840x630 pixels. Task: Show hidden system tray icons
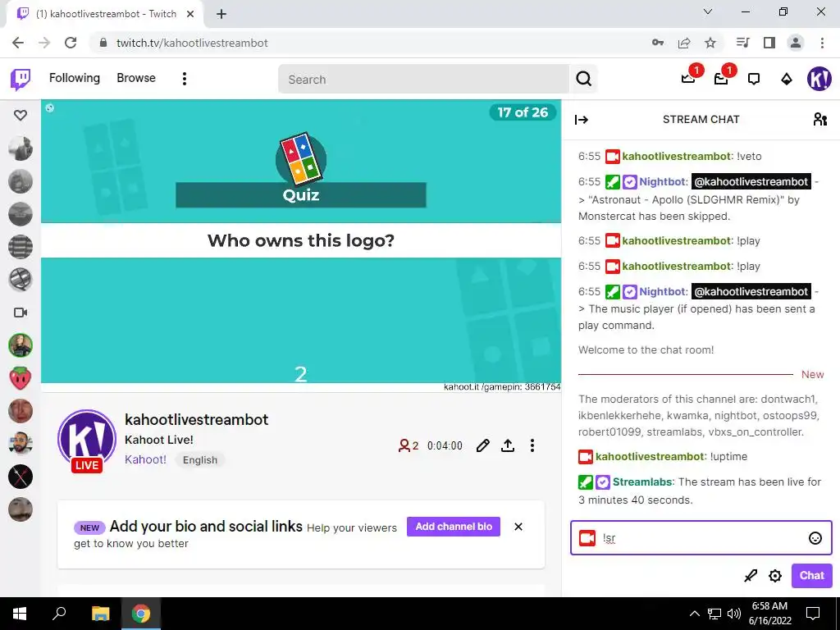tap(694, 614)
